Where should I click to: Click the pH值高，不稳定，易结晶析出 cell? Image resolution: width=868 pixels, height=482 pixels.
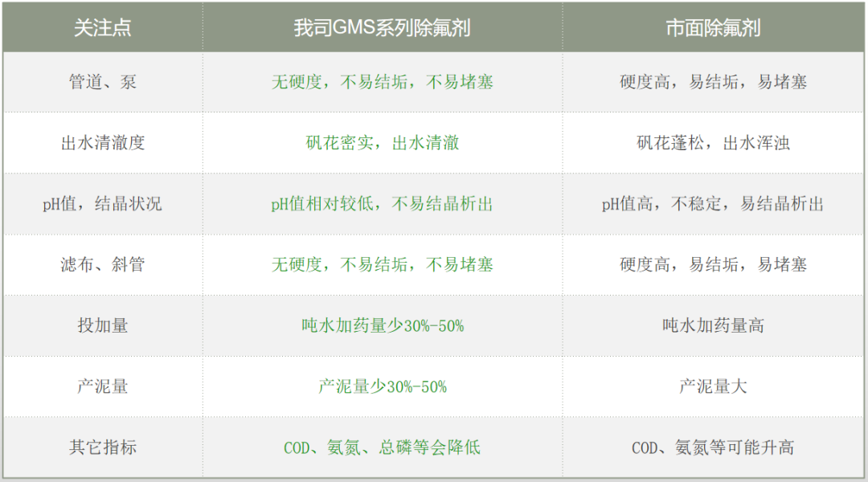[713, 204]
